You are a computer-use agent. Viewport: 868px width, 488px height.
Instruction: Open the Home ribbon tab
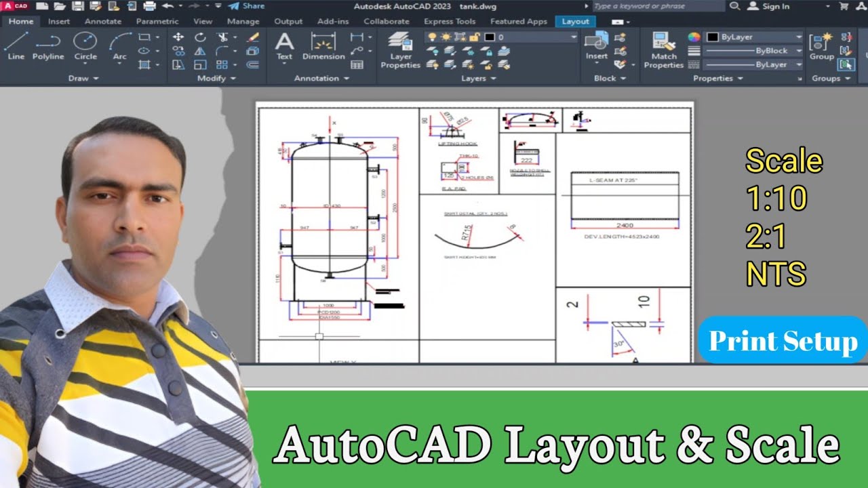click(x=20, y=21)
